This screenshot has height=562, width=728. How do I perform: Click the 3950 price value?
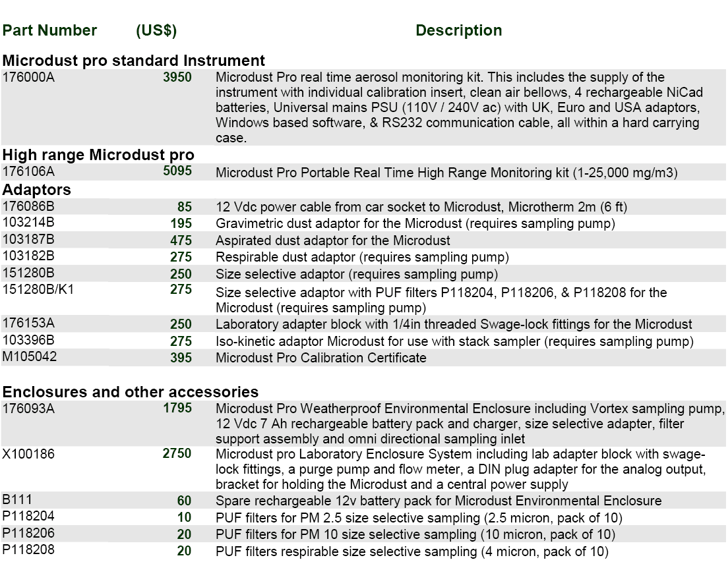click(177, 78)
